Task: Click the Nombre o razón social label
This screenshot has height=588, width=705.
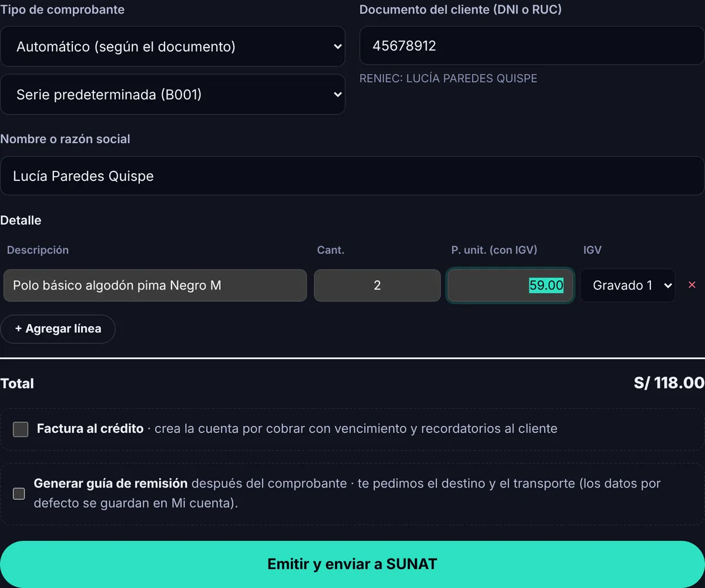Action: coord(65,139)
